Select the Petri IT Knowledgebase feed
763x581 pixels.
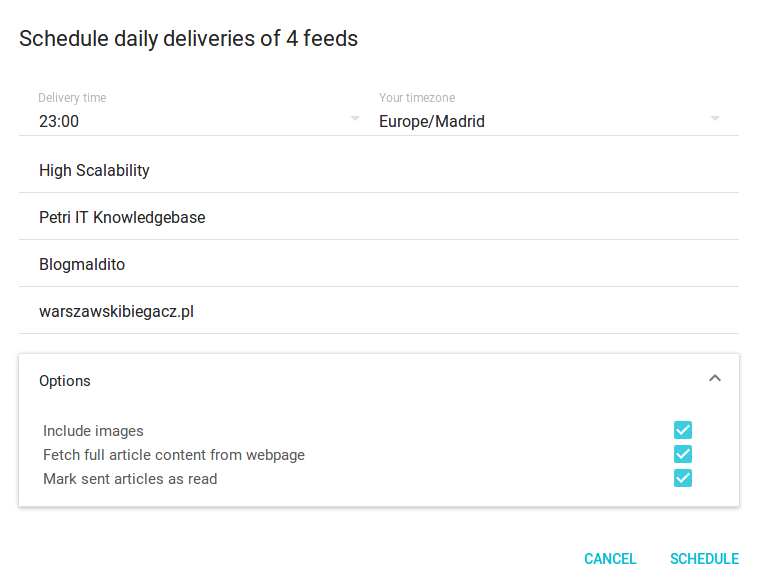[122, 217]
